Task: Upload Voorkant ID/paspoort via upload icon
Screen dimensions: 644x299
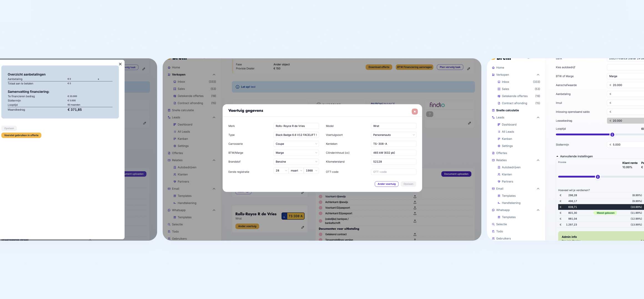Action: pyautogui.click(x=415, y=208)
